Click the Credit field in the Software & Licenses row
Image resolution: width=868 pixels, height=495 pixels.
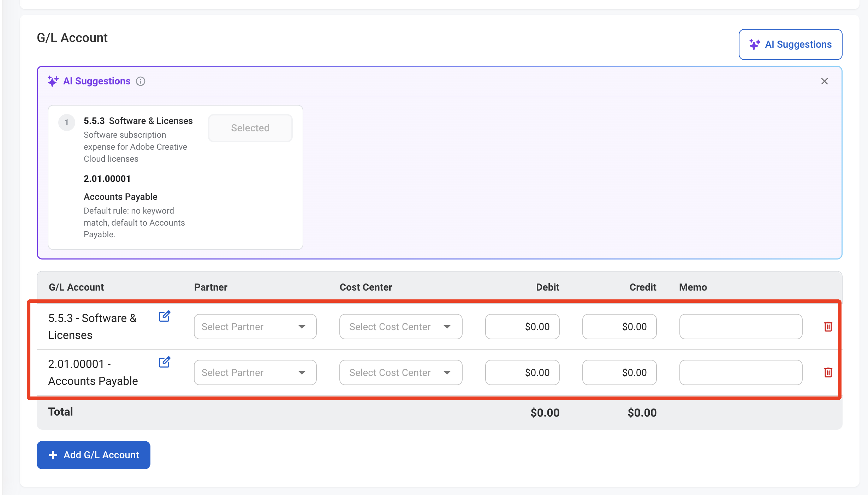[619, 327]
